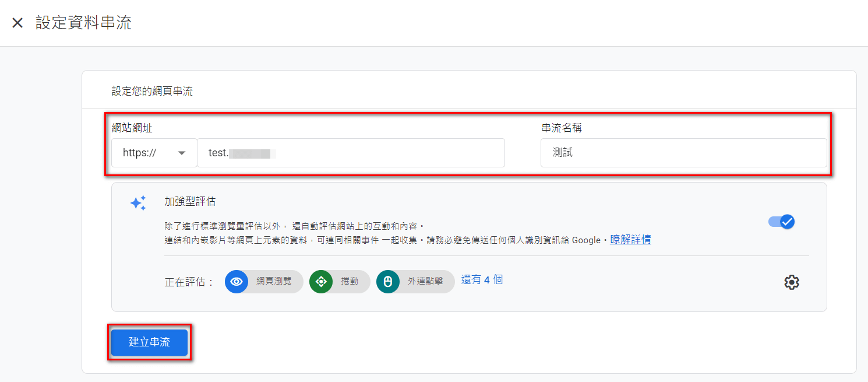Click the 外連點擊 chip label text
This screenshot has height=382, width=868.
tap(425, 282)
